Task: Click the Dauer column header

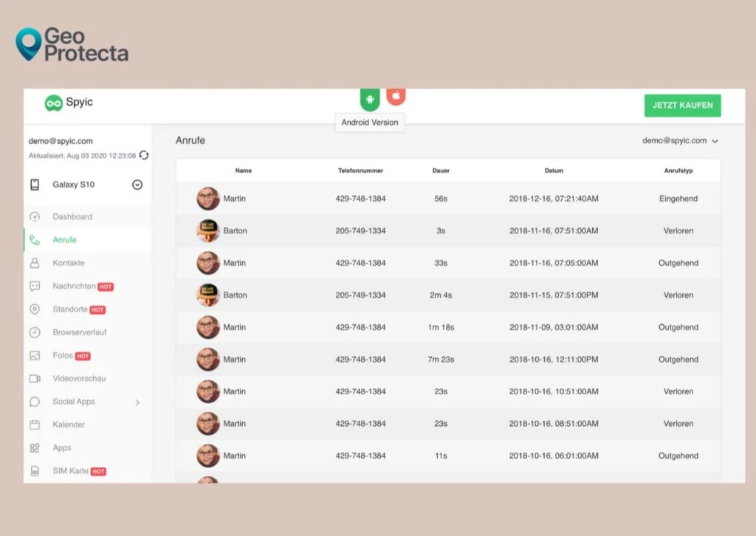Action: (441, 171)
